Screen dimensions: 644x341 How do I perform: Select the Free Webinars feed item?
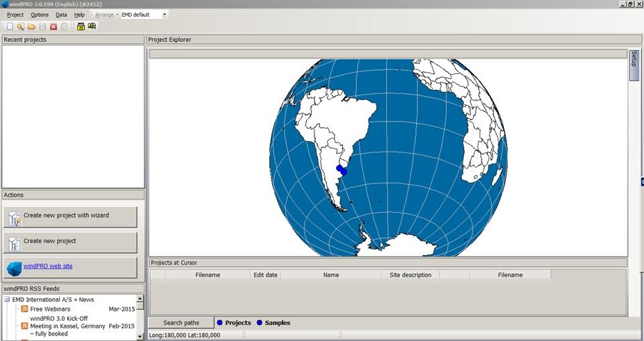(x=50, y=309)
